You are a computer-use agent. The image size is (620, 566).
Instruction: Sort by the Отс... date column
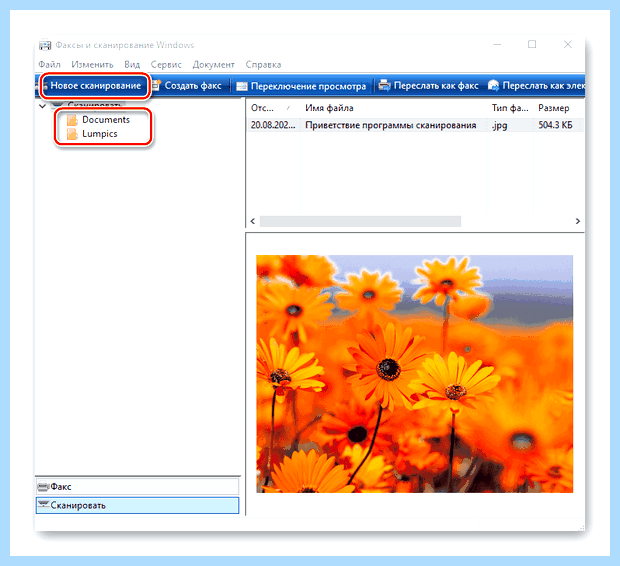(273, 108)
